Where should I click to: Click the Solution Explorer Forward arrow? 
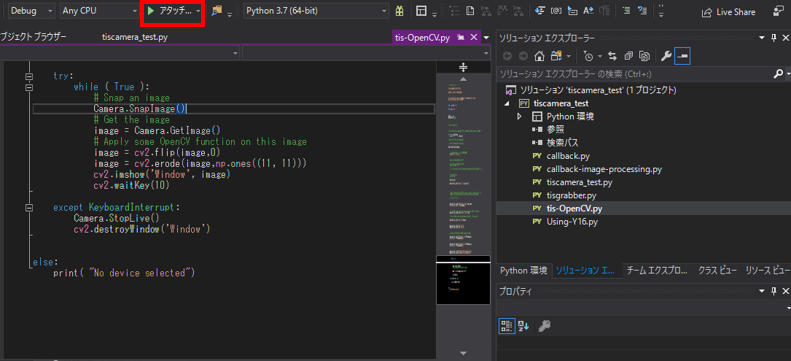[x=523, y=56]
